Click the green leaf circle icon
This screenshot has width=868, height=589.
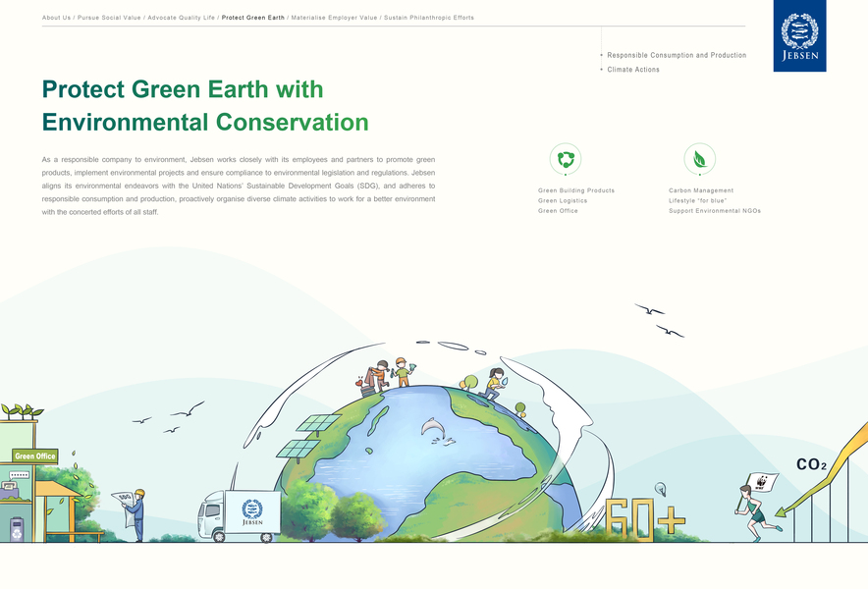tap(700, 159)
